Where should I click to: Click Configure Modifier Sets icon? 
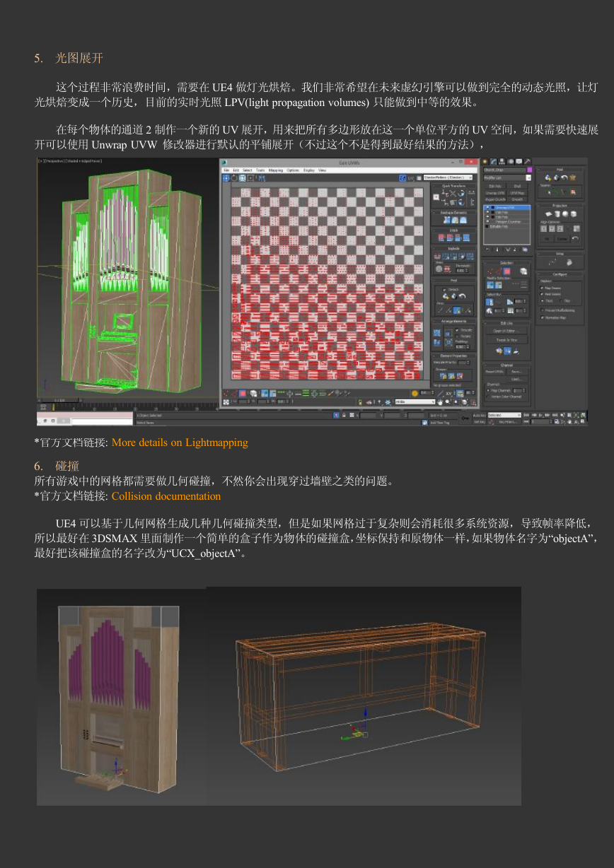[526, 249]
